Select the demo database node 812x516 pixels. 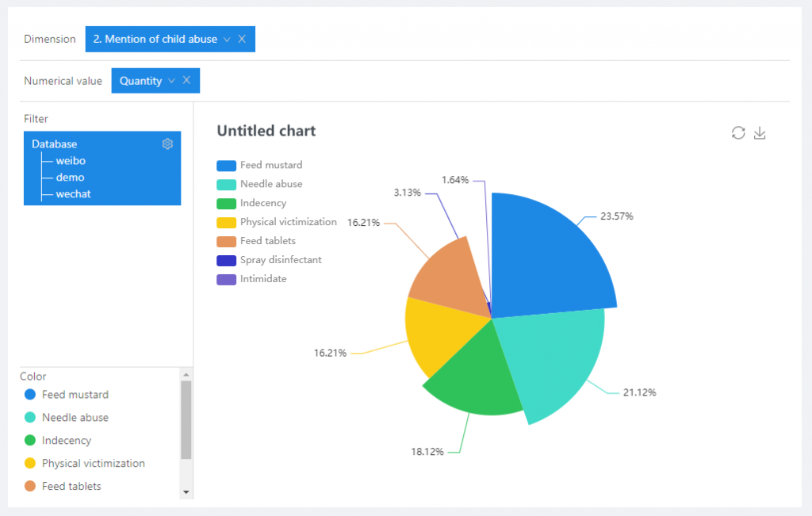point(70,178)
